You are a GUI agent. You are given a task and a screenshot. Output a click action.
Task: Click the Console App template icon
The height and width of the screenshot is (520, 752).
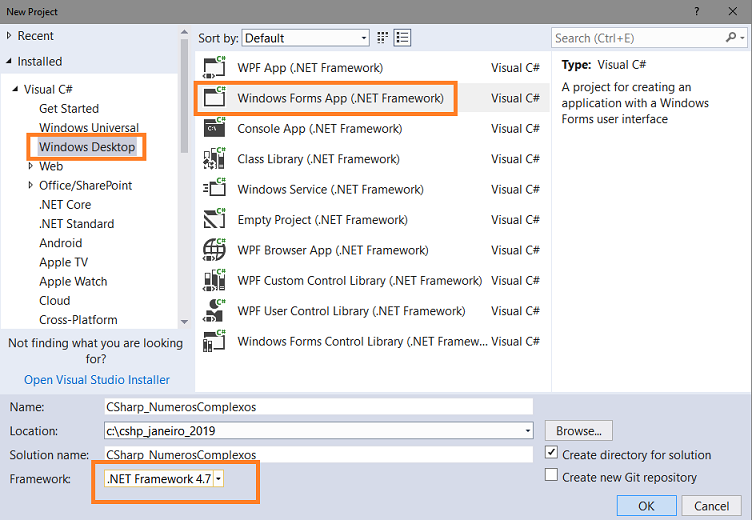click(x=214, y=128)
